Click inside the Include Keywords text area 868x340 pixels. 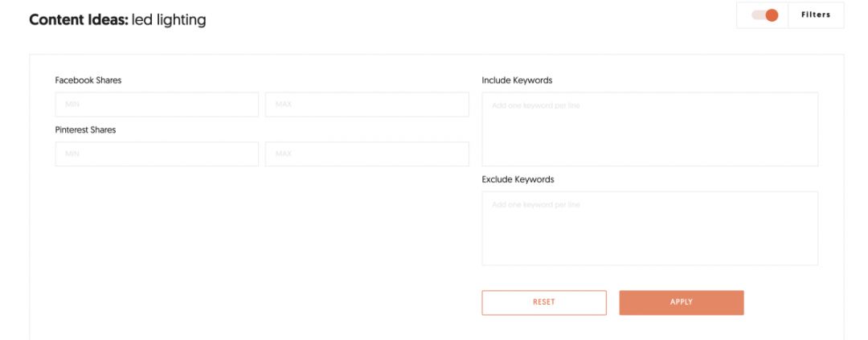coord(649,129)
